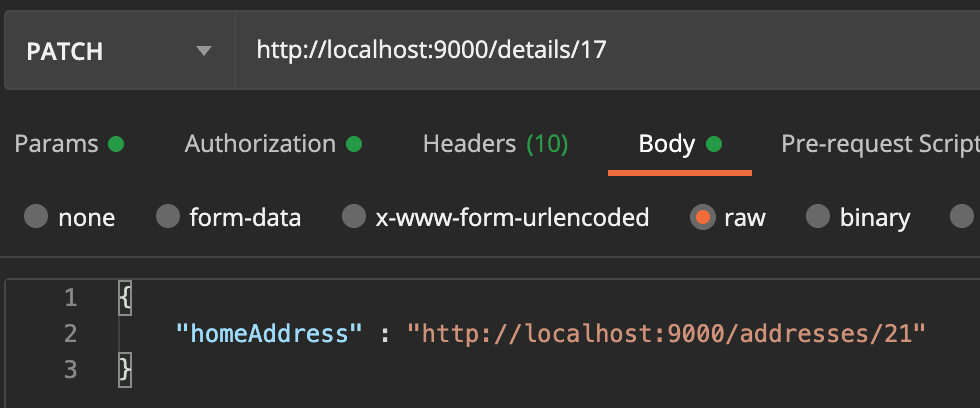Click line number 2 in the editor
Viewport: 980px width, 408px height.
coord(70,334)
